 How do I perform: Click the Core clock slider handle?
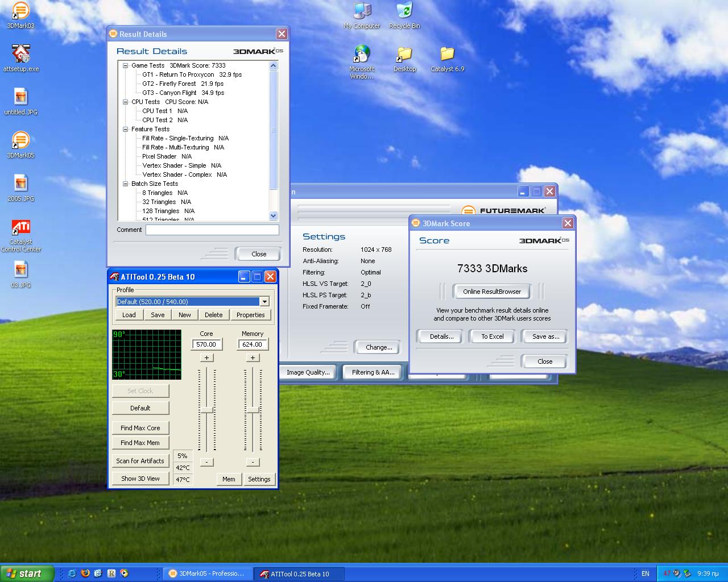(207, 410)
